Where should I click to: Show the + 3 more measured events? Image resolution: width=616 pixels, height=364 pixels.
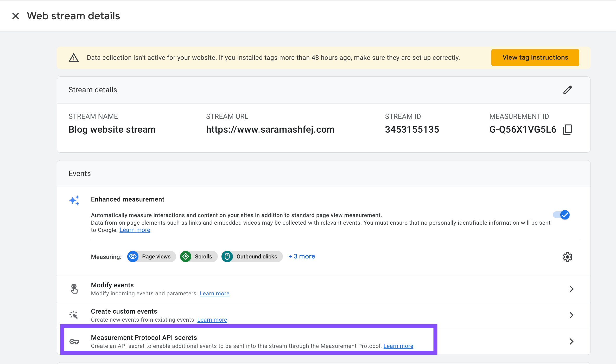302,256
